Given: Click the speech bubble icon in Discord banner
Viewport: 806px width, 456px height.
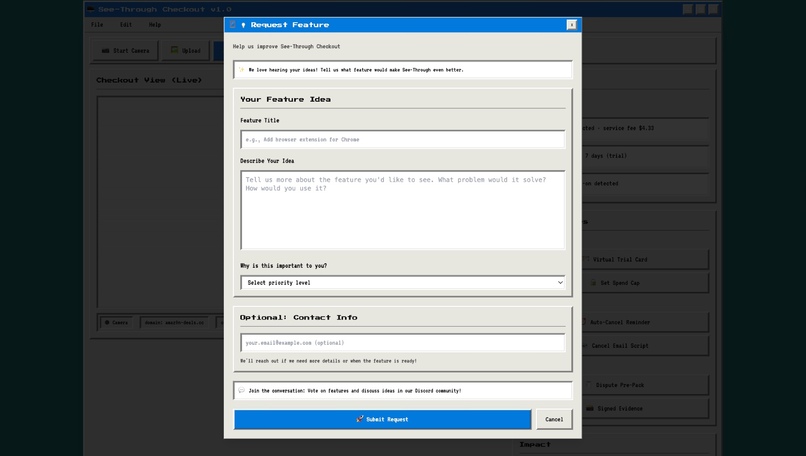Looking at the screenshot, I should tap(241, 390).
